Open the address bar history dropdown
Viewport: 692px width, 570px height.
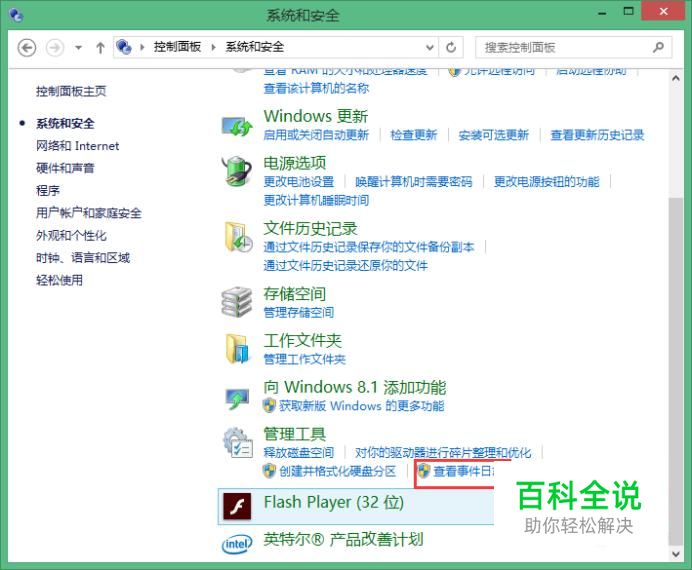click(429, 47)
